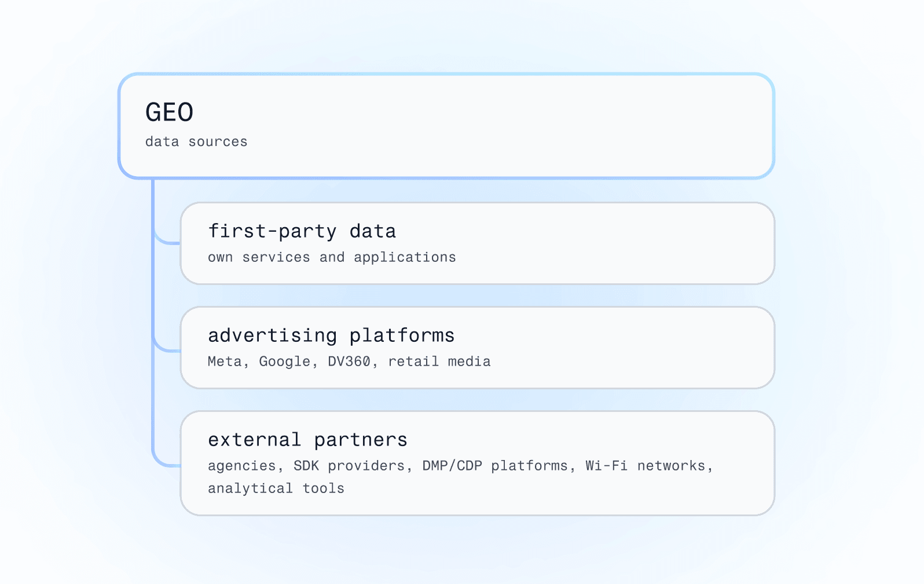Select the 'advertising platforms' title
This screenshot has width=924, height=584.
331,335
